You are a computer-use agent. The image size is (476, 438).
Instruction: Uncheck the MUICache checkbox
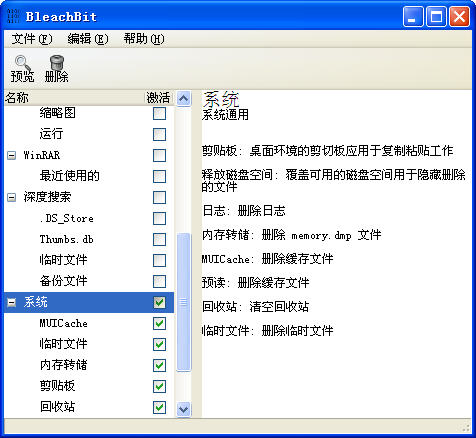tap(159, 323)
